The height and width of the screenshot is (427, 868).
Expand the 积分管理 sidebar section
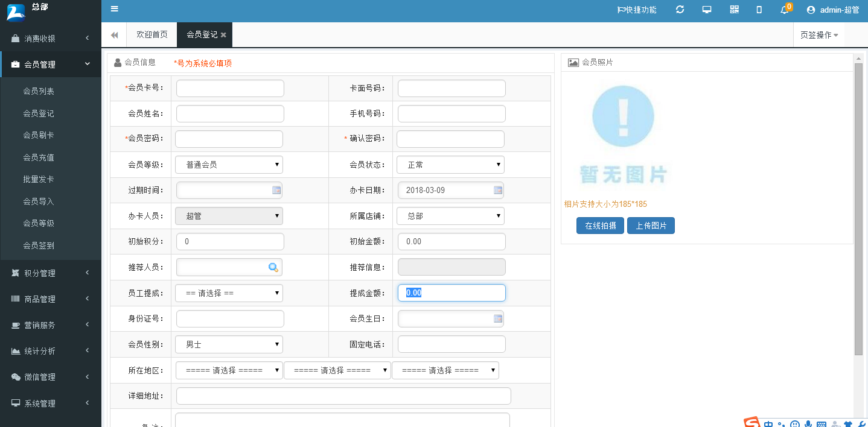pos(51,273)
